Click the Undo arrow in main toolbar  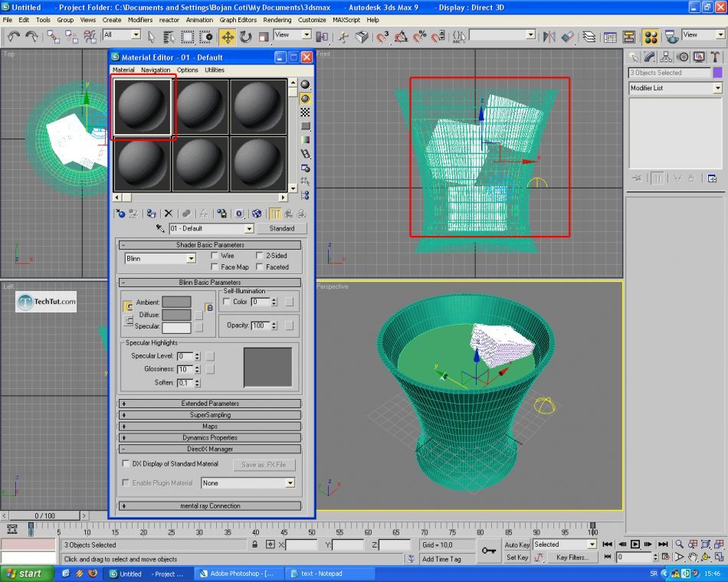click(14, 36)
